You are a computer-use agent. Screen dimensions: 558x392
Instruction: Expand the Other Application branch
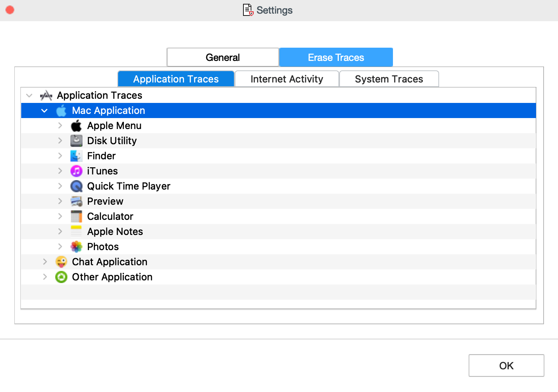(x=45, y=277)
